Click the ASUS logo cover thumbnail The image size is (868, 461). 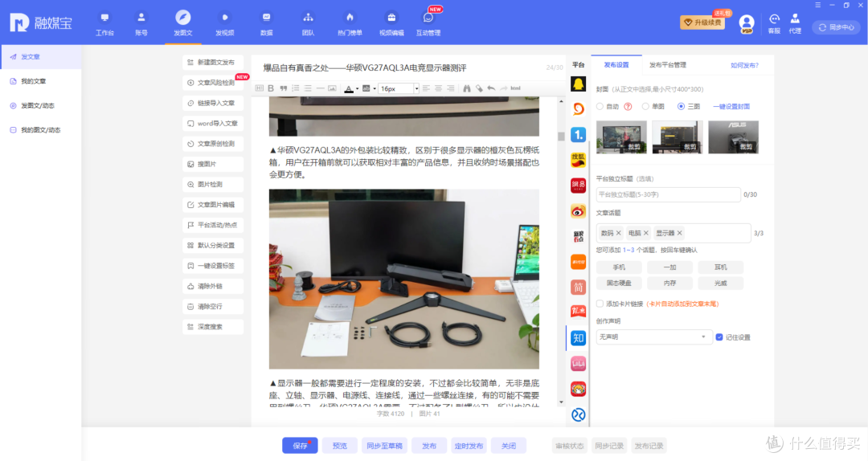[x=734, y=137]
